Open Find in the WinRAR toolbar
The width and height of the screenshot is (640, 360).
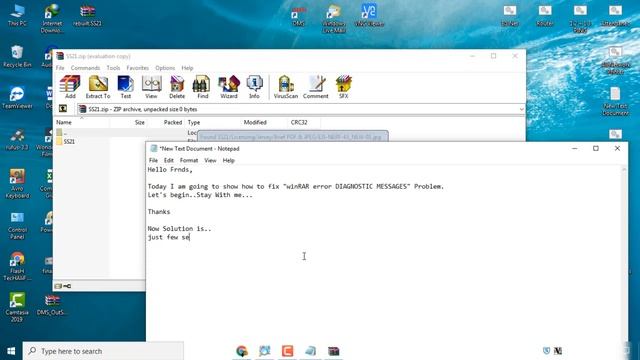coord(202,87)
